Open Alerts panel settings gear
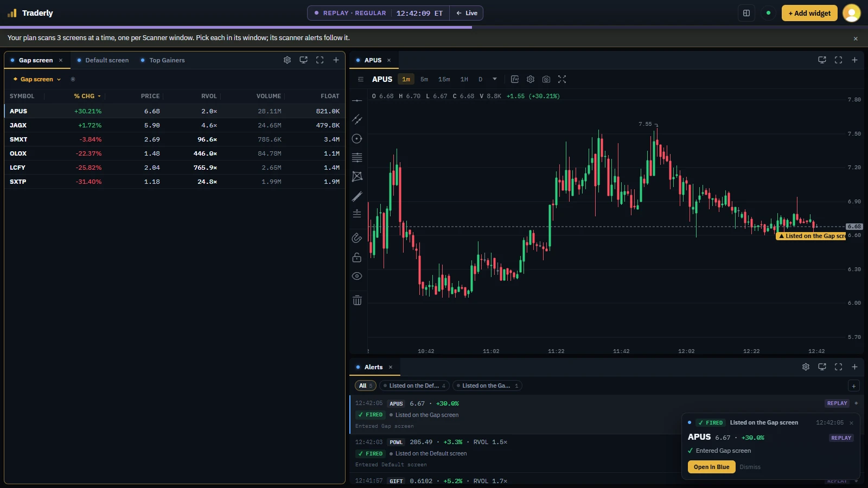Viewport: 868px width, 488px height. (x=806, y=367)
